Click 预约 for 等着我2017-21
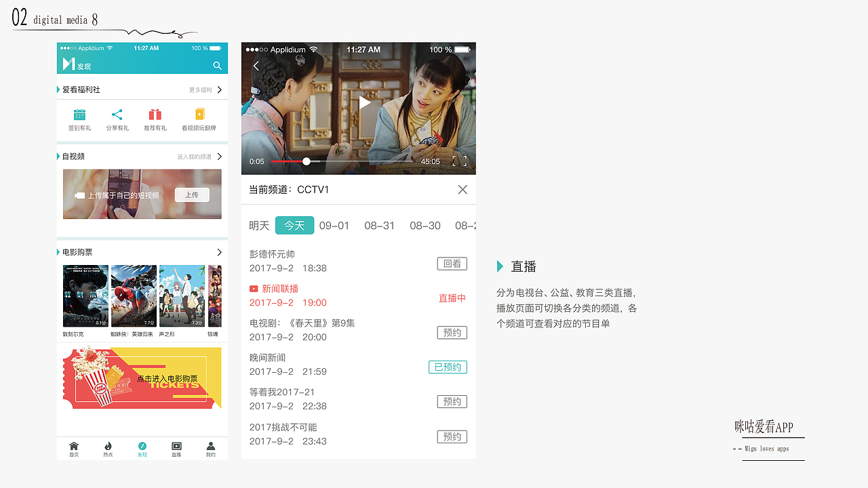 click(x=452, y=402)
